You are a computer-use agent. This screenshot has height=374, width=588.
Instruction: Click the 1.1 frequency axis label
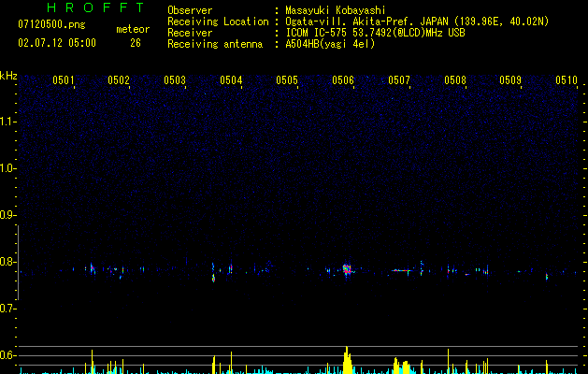pos(7,122)
